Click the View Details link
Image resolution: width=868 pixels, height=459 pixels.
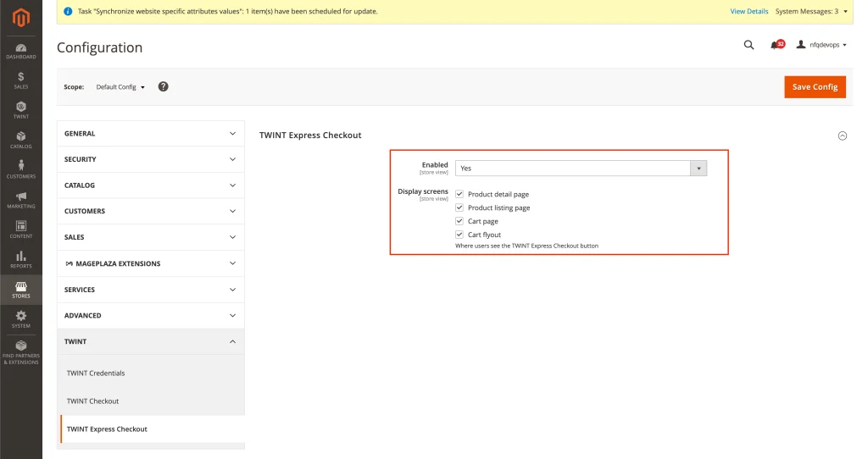point(749,11)
